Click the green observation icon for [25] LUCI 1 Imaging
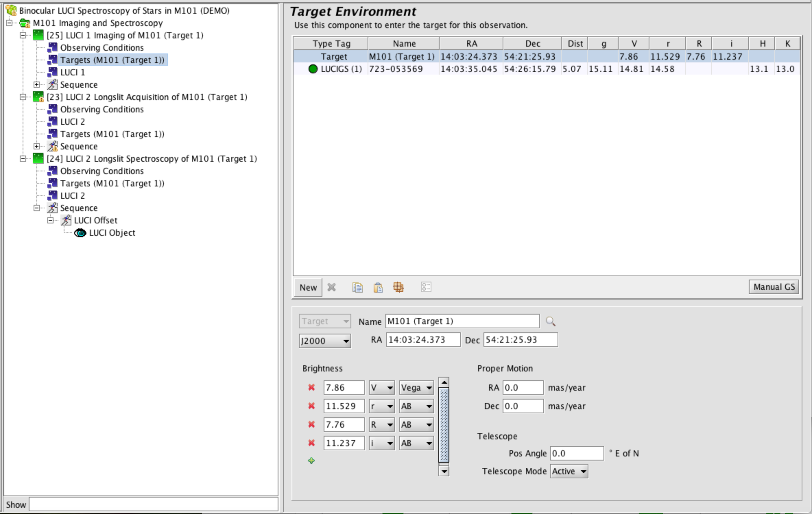 point(38,35)
